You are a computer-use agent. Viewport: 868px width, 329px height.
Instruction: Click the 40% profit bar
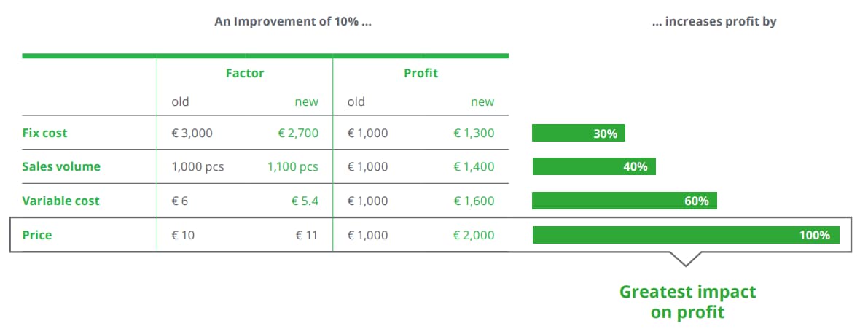594,166
